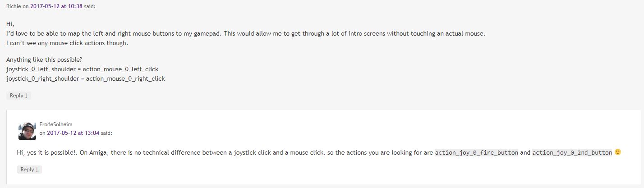
Task: Click the smiley emoji ending Frode's reply
Action: pyautogui.click(x=618, y=152)
